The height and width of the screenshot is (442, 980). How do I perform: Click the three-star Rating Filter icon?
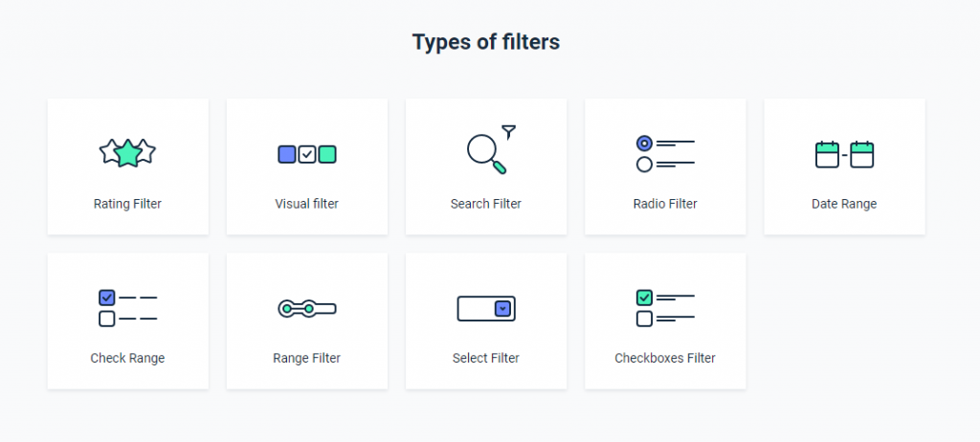127,153
